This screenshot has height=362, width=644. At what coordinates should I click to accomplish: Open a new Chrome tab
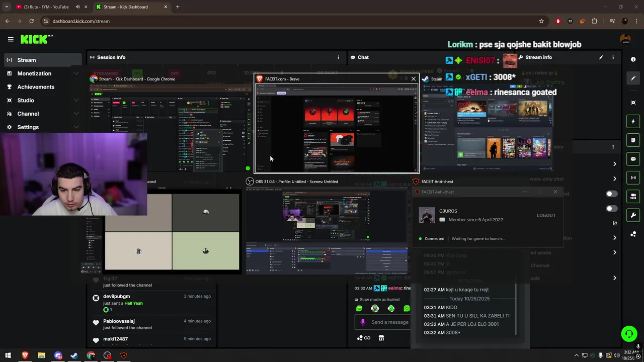[x=178, y=7]
